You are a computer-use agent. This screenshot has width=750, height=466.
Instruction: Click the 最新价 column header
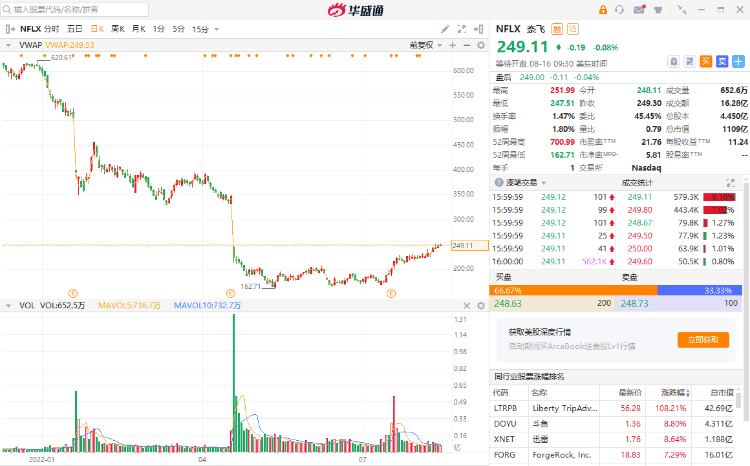click(x=629, y=393)
